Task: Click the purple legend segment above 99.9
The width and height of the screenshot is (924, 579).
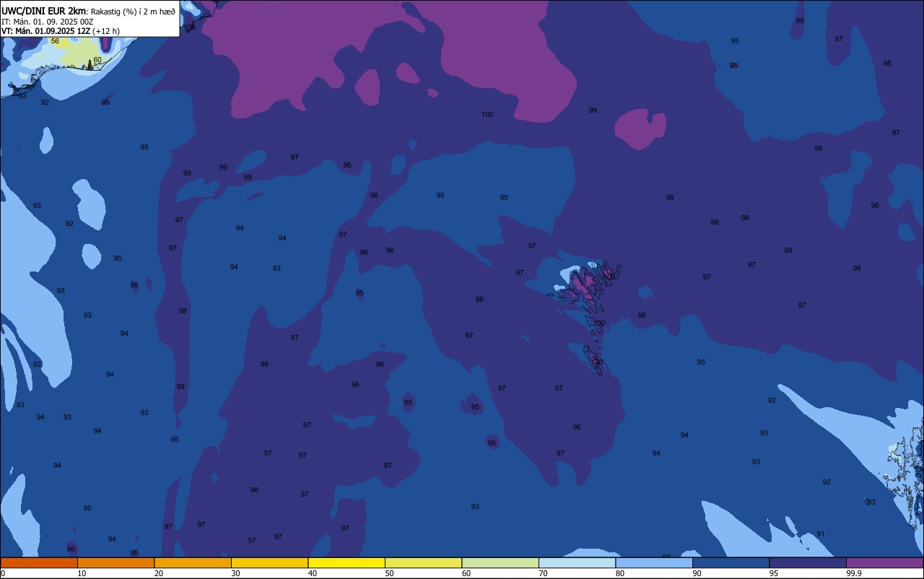Action: click(x=884, y=562)
